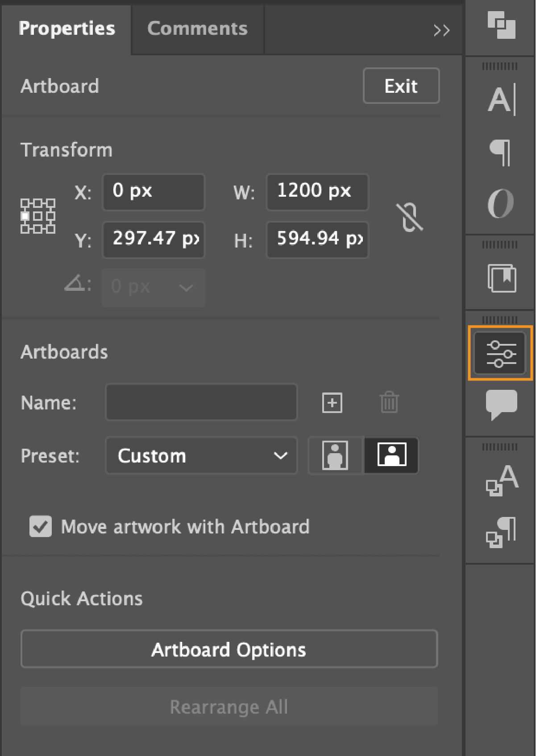Collapse panels with the double-arrow chevron
Viewport: 536px width, 756px height.
click(441, 30)
